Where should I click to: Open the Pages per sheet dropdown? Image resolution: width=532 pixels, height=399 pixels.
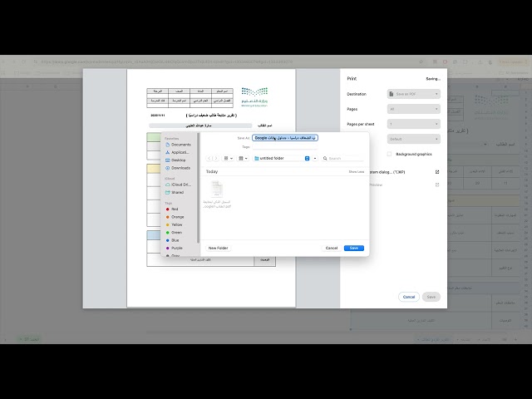414,124
